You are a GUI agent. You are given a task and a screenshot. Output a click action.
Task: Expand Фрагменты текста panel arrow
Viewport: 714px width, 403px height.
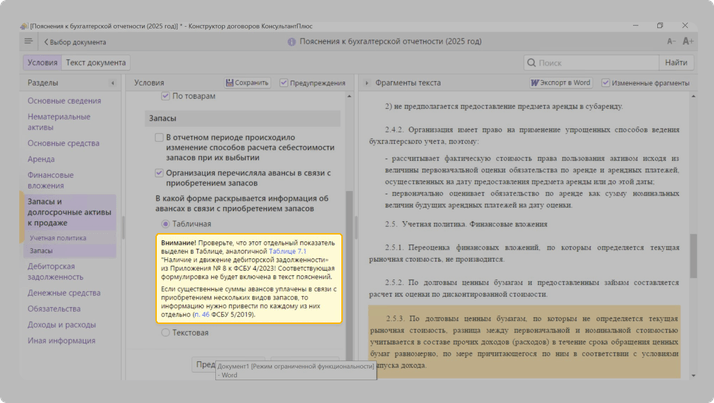[x=367, y=83]
